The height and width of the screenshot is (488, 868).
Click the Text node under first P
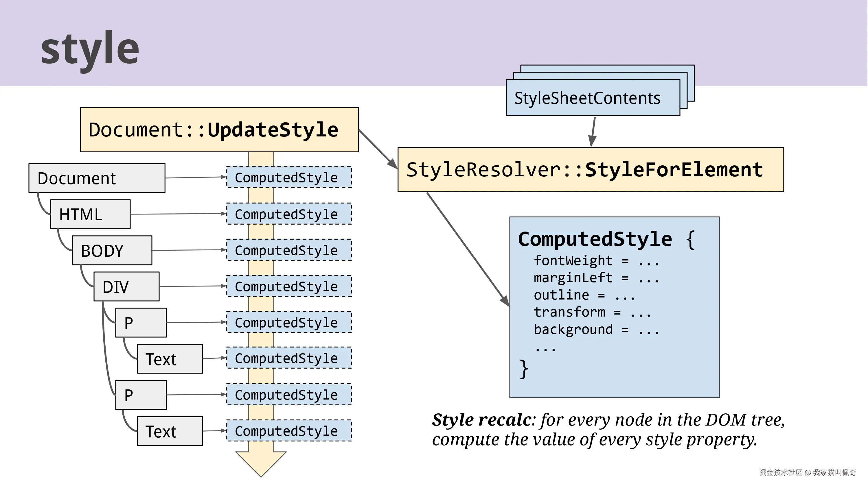170,359
